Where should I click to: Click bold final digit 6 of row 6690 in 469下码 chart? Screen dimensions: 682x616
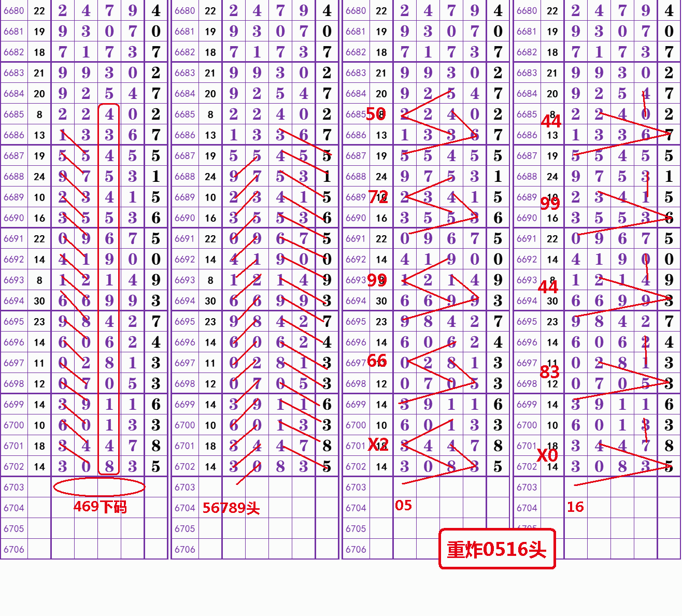pyautogui.click(x=156, y=218)
